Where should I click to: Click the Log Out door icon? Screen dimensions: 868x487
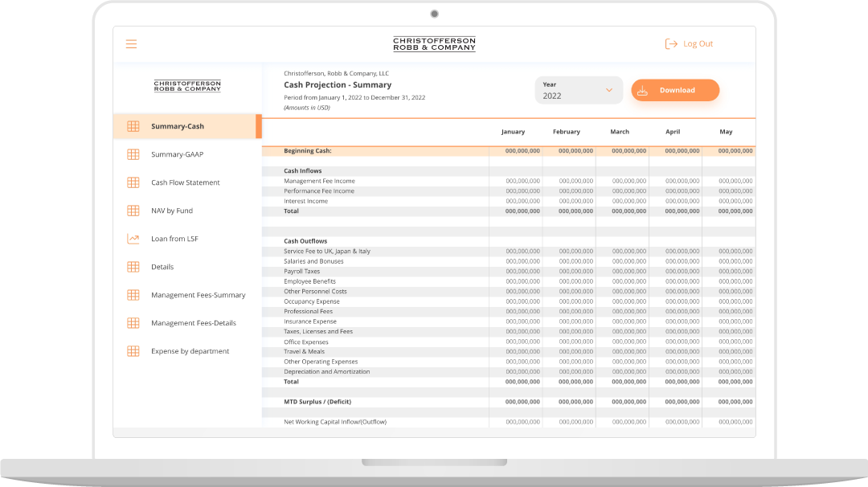click(671, 44)
